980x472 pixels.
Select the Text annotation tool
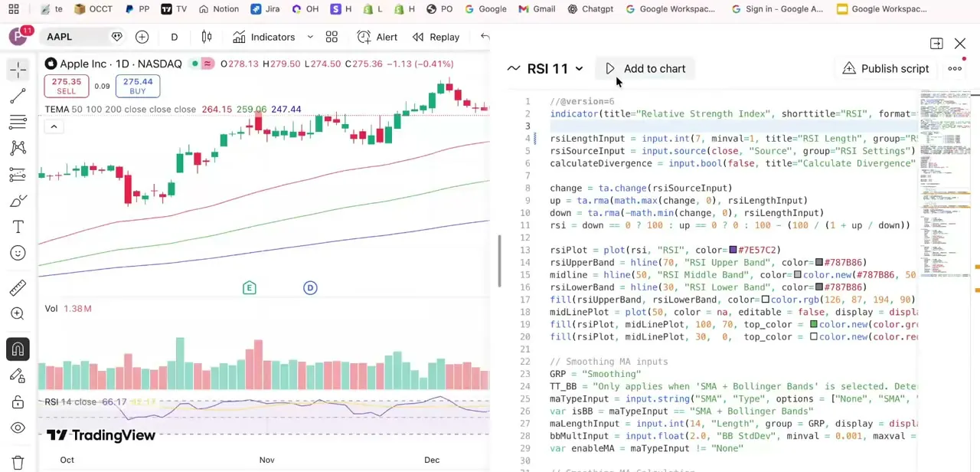(18, 227)
